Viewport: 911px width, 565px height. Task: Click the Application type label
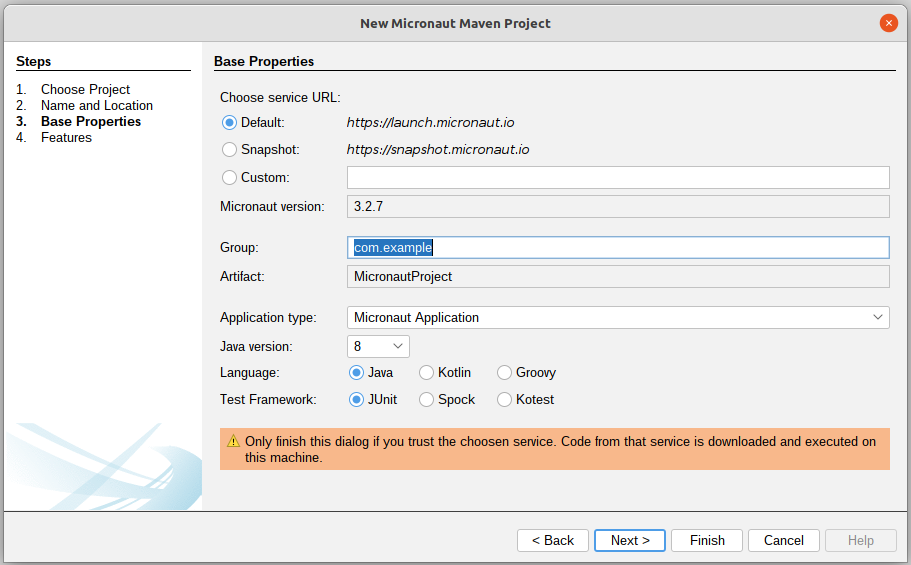click(x=268, y=318)
